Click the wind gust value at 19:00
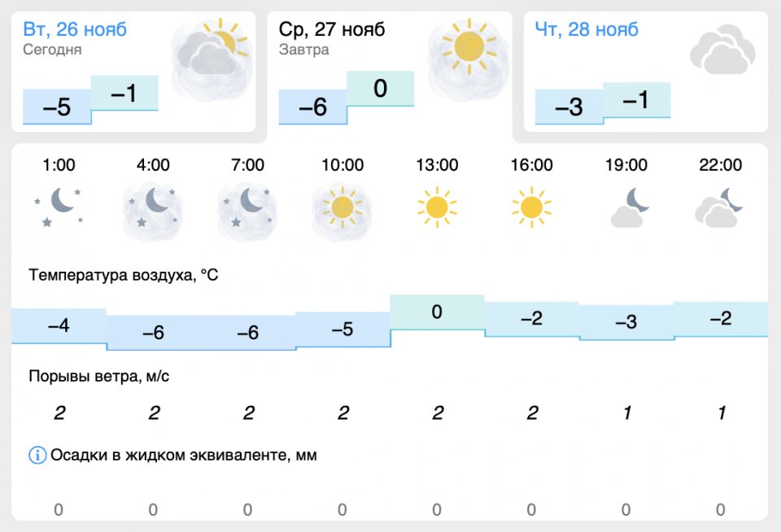 point(626,413)
